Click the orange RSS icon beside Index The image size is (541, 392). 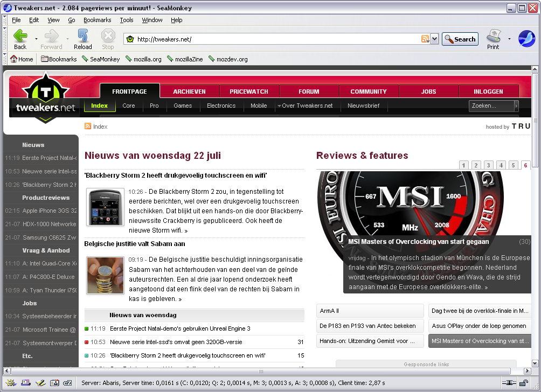(88, 126)
